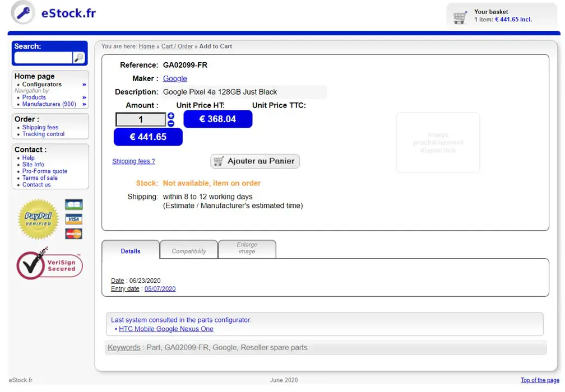Click the Keywords label
This screenshot has width=565, height=392.
pos(124,348)
